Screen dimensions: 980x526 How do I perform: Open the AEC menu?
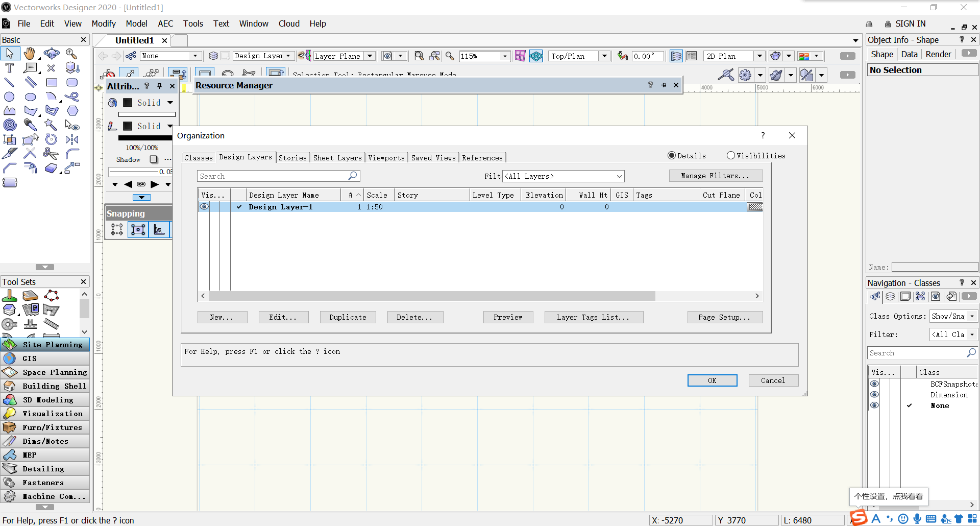[165, 23]
